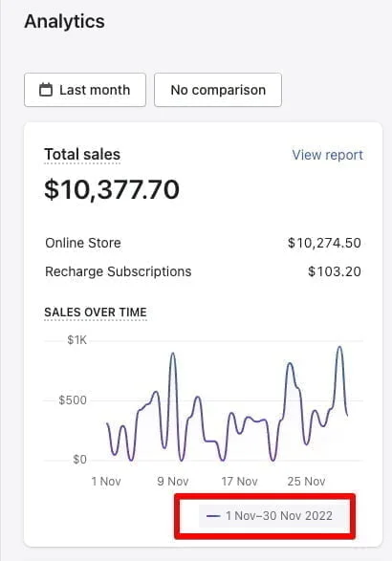Open the Last month date range picker

click(x=85, y=90)
